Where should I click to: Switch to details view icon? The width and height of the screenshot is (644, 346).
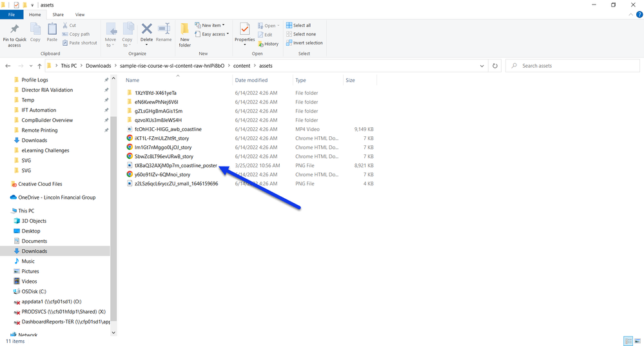tap(628, 341)
